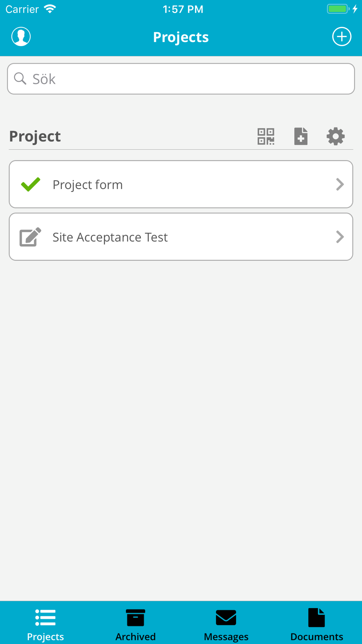Open the Messages tab
362x644 pixels.
[x=226, y=624]
